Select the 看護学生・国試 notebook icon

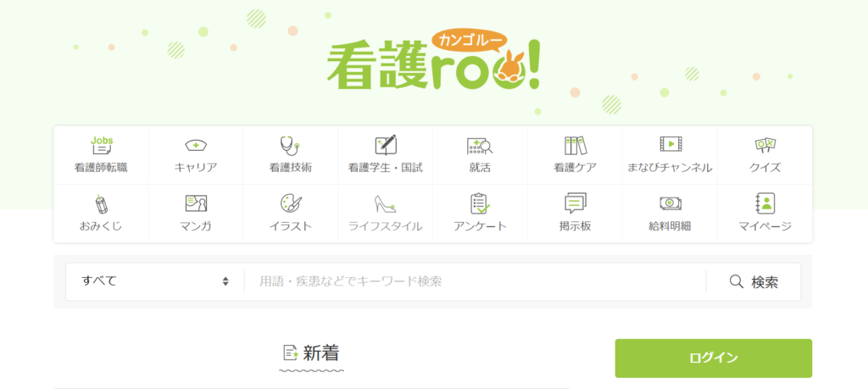click(x=386, y=144)
